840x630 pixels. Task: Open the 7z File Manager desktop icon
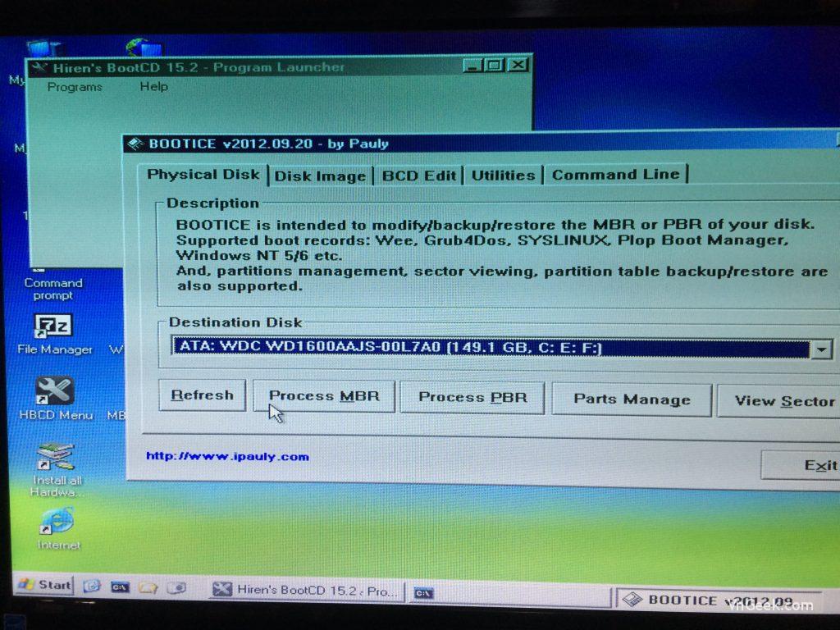53,335
